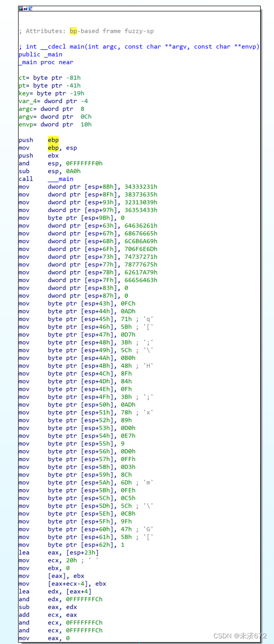Click the 'envp= dword ptr 10h' line

55,124
